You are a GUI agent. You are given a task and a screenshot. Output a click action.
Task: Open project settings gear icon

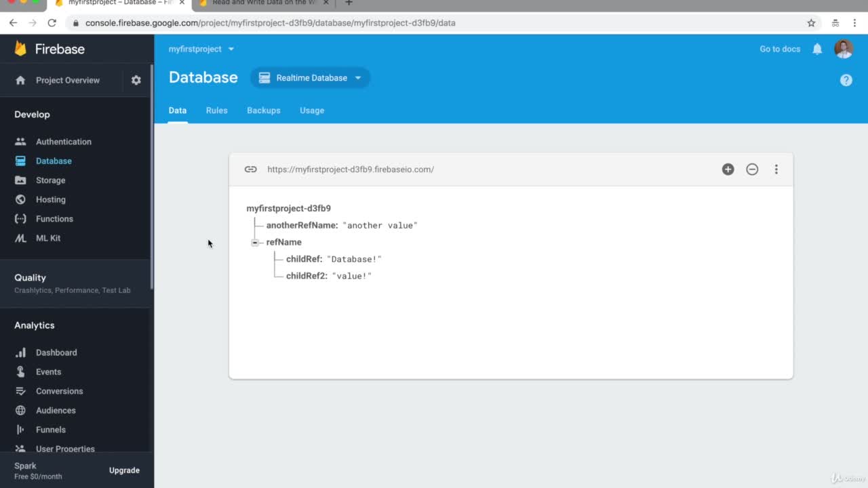pos(136,80)
